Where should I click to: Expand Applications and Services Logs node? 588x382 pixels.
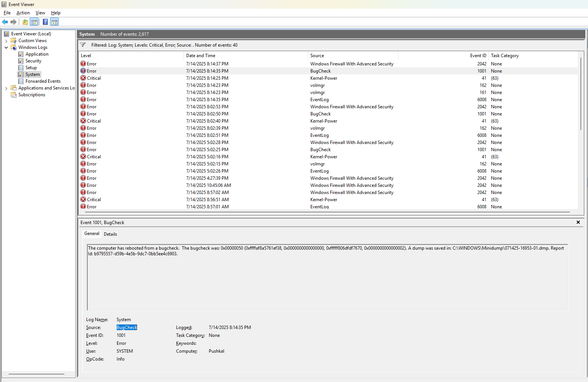6,88
